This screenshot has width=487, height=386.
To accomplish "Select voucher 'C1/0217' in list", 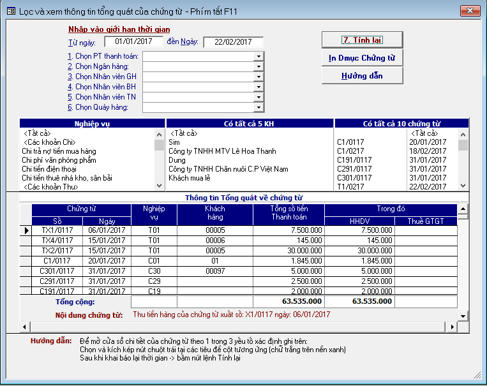I will pyautogui.click(x=350, y=151).
